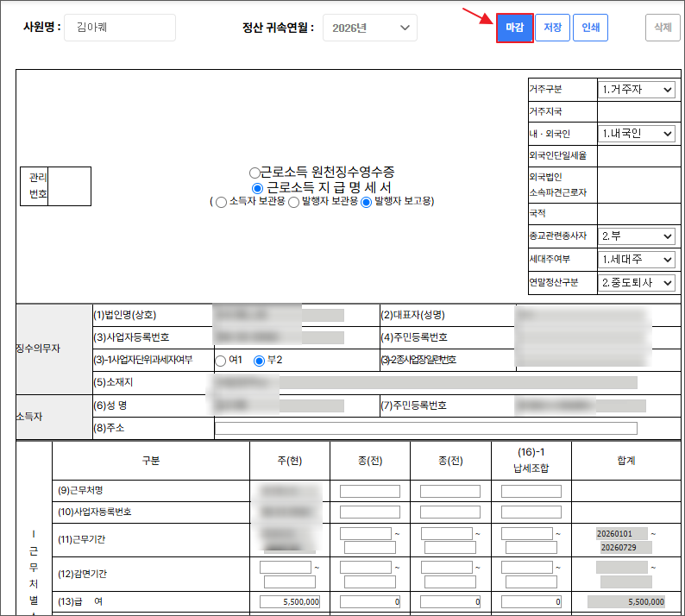Click the 마감 (close) button

click(515, 28)
